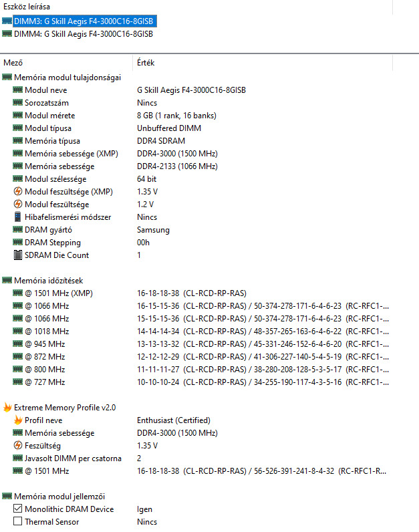The width and height of the screenshot is (419, 532).
Task: Select the timing 14-14-14-34 row value
Action: click(x=263, y=331)
